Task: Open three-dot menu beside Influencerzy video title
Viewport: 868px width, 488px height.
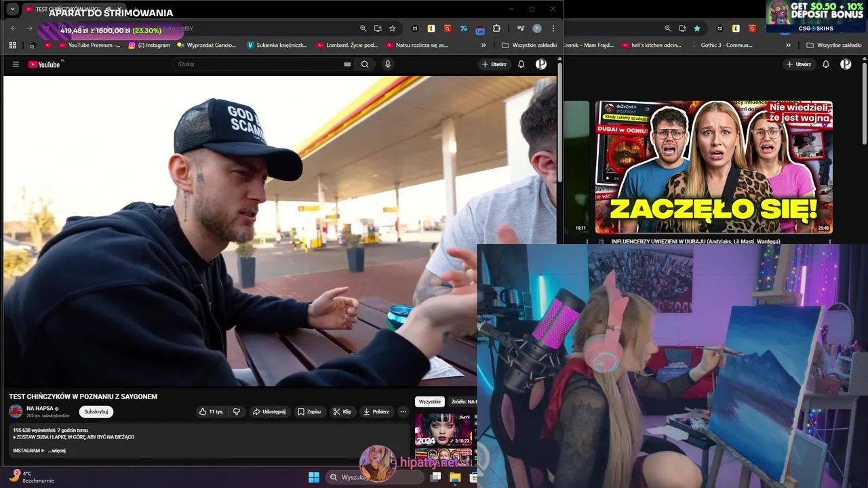Action: [x=830, y=241]
